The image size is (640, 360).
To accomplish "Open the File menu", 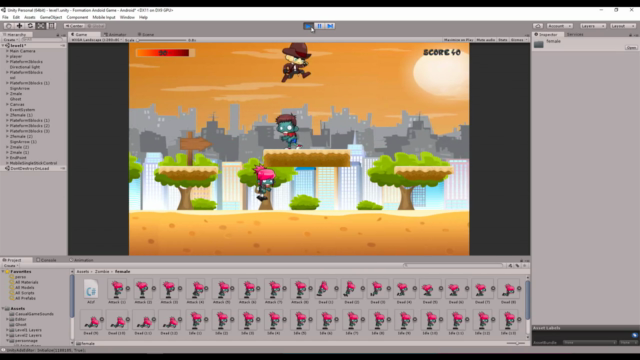I will pyautogui.click(x=5, y=17).
